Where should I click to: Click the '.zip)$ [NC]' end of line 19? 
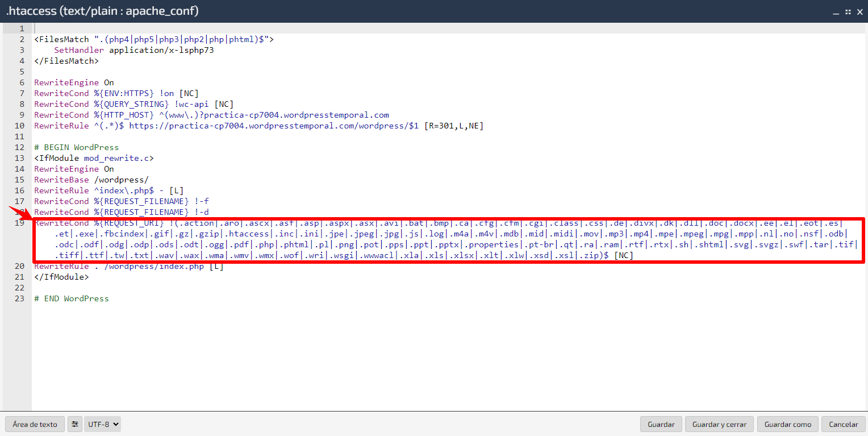(x=605, y=255)
